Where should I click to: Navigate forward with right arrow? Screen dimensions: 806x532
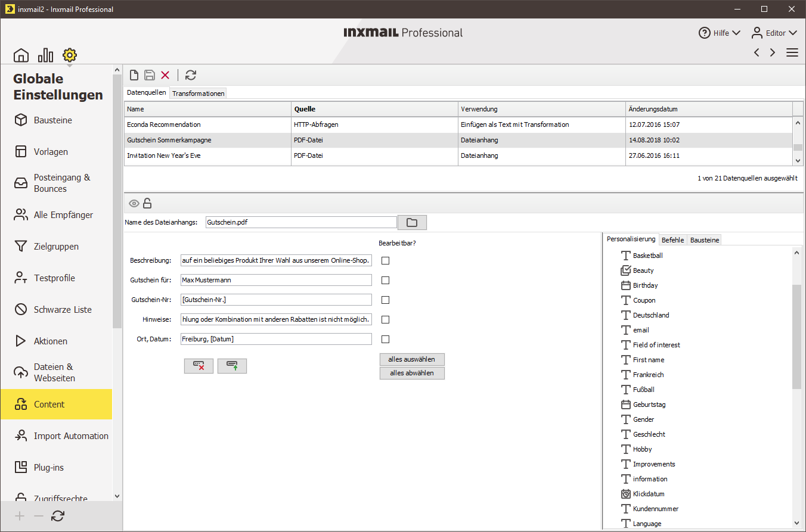[773, 52]
